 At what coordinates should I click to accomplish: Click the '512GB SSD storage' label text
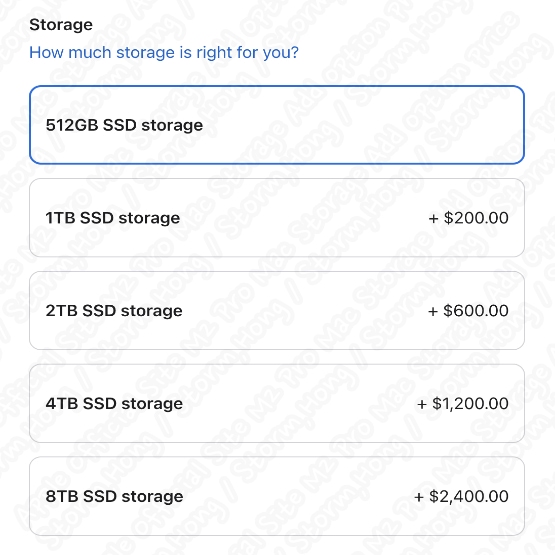(x=124, y=125)
